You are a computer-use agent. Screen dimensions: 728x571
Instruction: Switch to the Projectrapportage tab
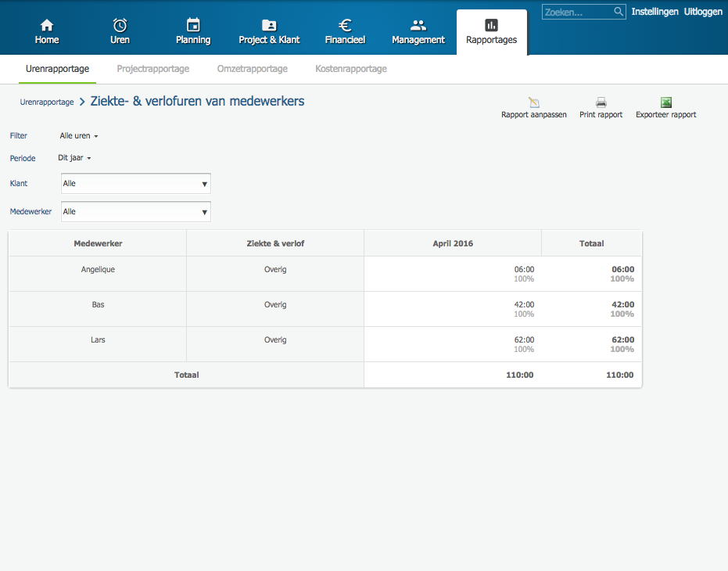point(153,69)
